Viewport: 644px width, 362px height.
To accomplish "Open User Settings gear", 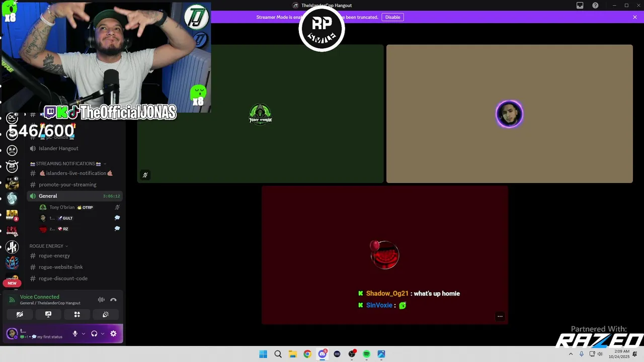I will 113,333.
